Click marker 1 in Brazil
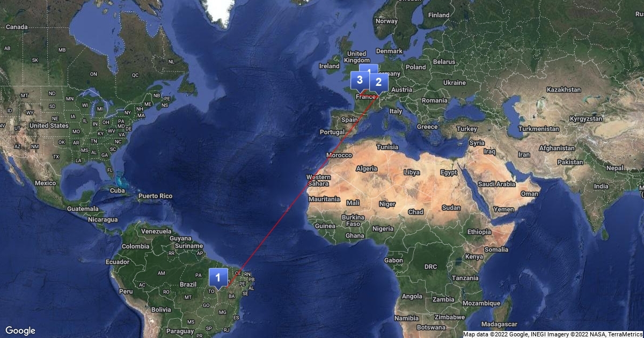 (x=218, y=277)
